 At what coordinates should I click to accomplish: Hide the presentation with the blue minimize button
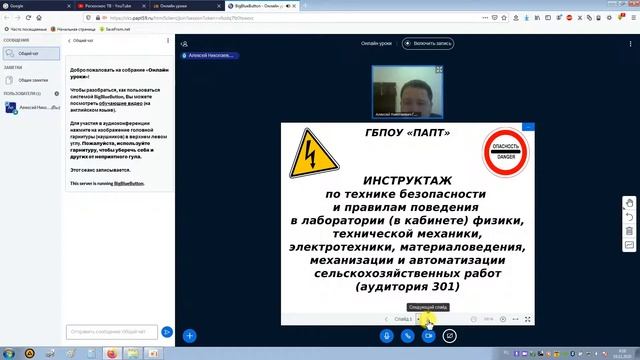pos(528,127)
